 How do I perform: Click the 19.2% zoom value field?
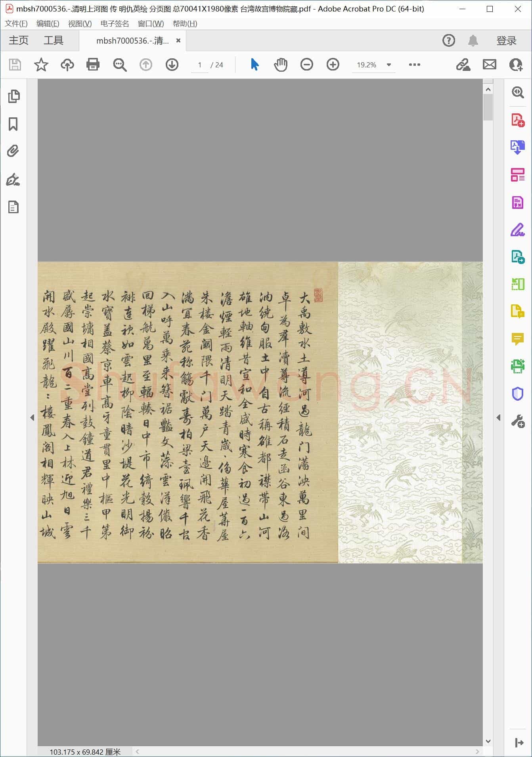point(367,65)
